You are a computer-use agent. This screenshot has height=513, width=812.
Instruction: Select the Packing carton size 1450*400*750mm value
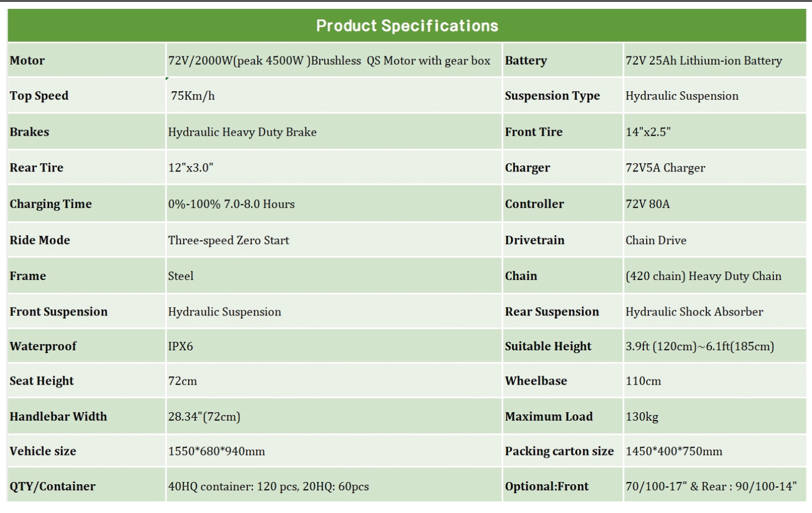(x=674, y=451)
